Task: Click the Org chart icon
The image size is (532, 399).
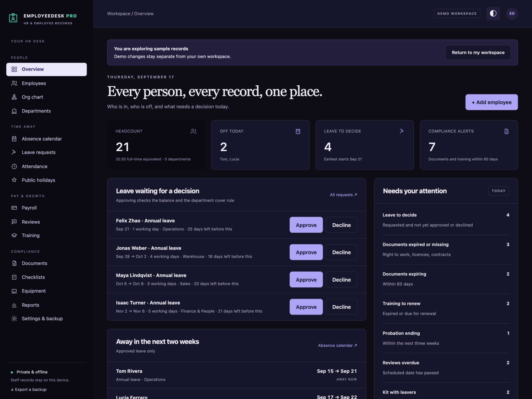Action: click(14, 97)
